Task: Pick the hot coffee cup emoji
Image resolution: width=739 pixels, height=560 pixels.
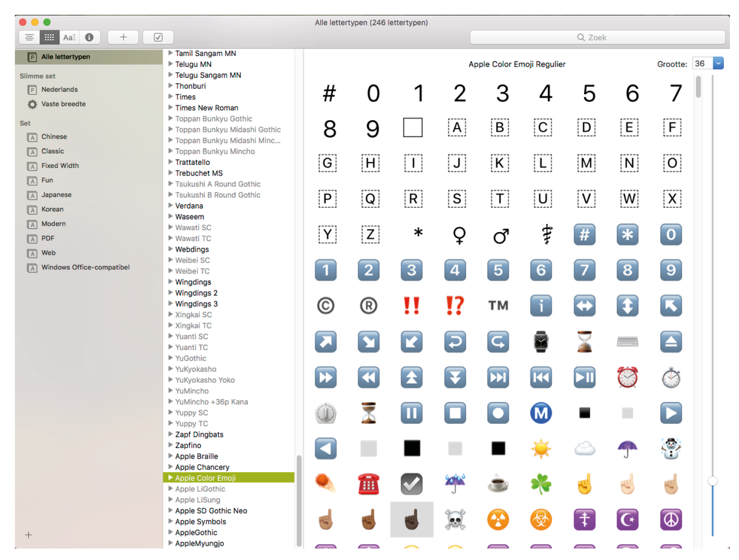Action: click(x=498, y=484)
